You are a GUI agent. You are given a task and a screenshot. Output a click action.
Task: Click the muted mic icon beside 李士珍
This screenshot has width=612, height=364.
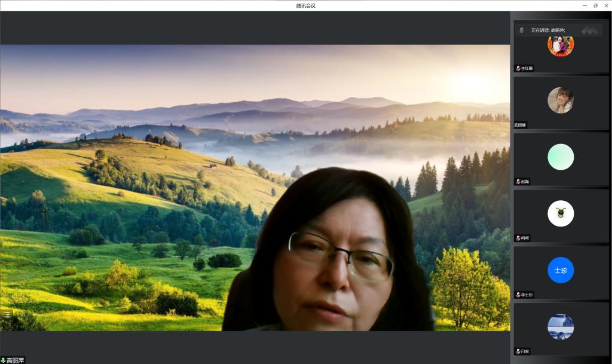[518, 295]
